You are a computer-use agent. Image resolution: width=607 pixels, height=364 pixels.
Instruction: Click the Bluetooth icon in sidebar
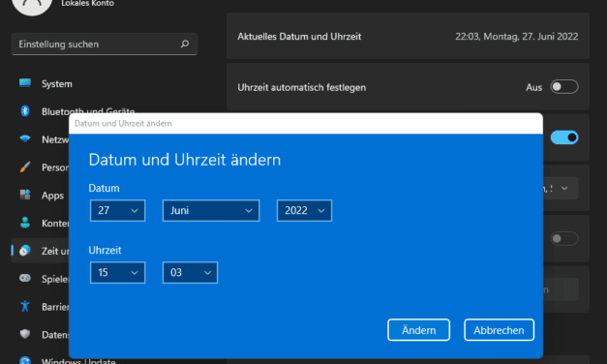(25, 111)
